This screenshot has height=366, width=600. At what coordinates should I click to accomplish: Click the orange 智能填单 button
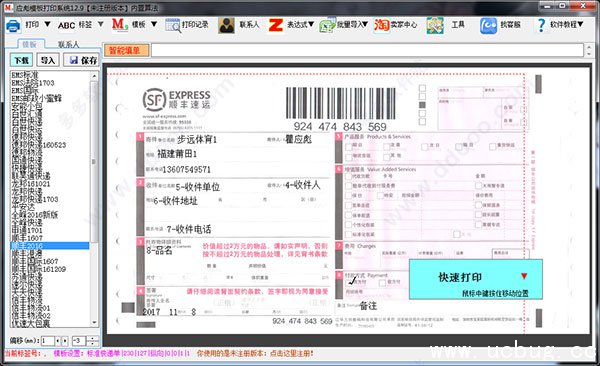pyautogui.click(x=126, y=50)
